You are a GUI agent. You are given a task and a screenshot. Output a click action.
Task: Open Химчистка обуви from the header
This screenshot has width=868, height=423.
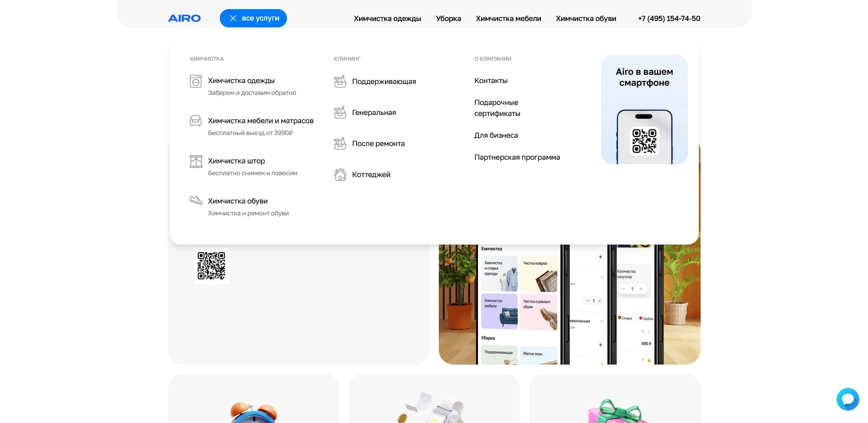(x=586, y=19)
